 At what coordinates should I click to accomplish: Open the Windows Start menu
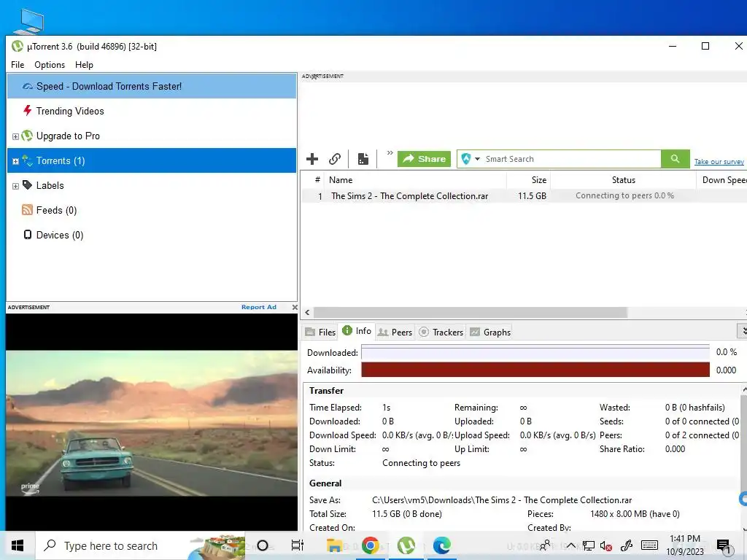click(18, 545)
